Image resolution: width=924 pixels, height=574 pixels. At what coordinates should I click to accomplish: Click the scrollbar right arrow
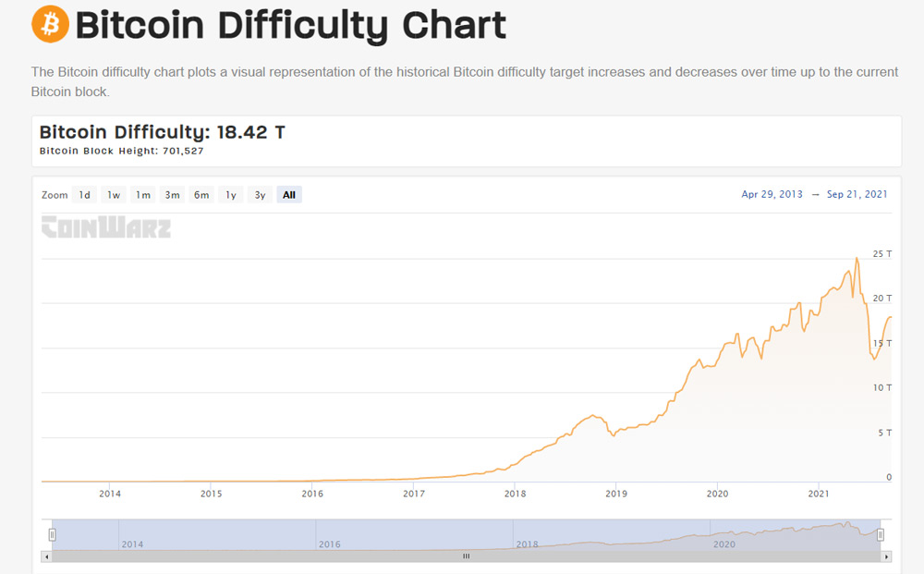tap(887, 556)
